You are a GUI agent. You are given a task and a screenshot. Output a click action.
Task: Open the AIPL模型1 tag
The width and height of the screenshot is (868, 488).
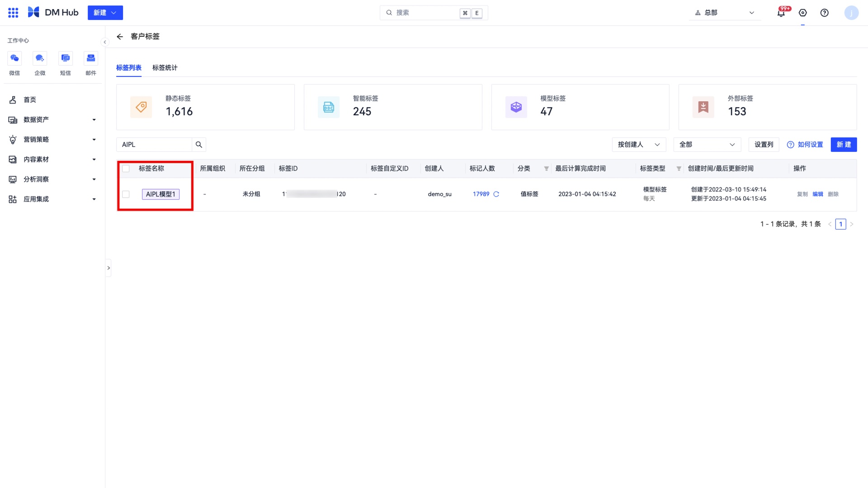tap(160, 194)
